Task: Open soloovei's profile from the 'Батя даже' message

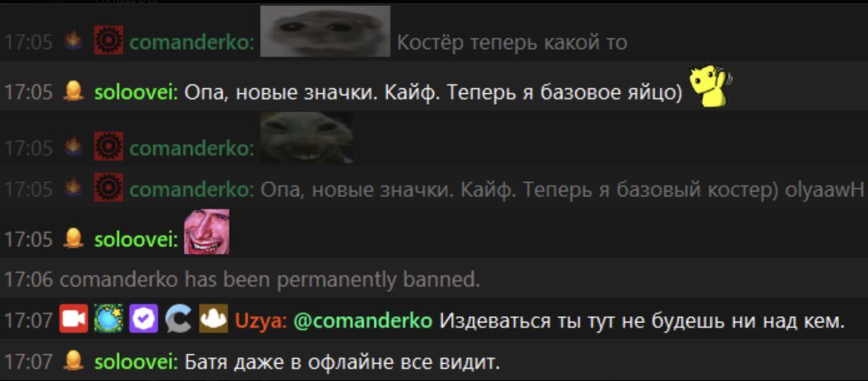Action: point(134,363)
